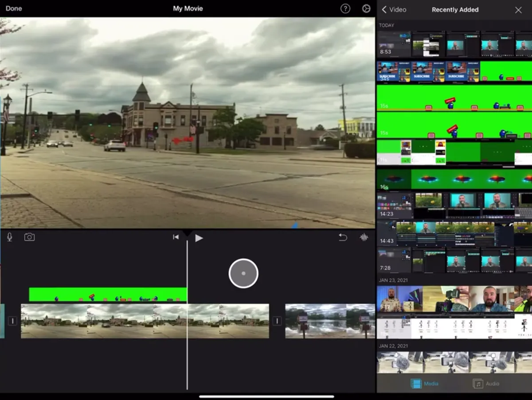The height and width of the screenshot is (400, 532).
Task: Select the 8:53 video in Recently Added
Action: [x=394, y=44]
